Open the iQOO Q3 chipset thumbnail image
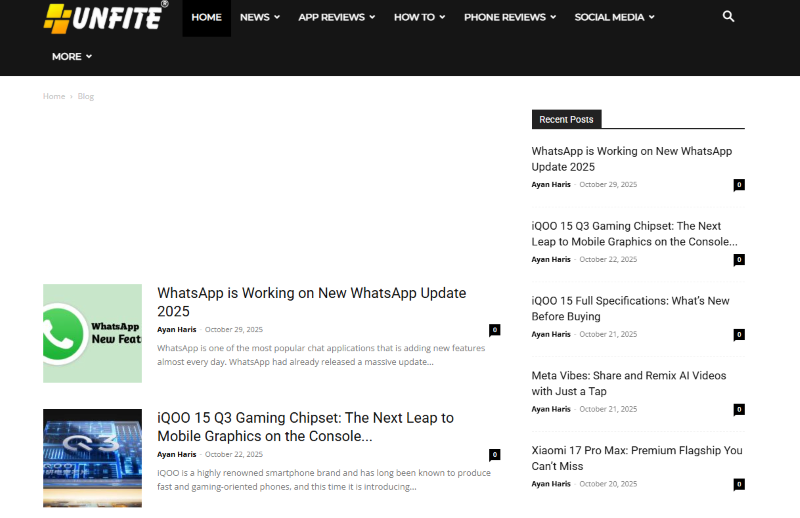 (x=92, y=457)
